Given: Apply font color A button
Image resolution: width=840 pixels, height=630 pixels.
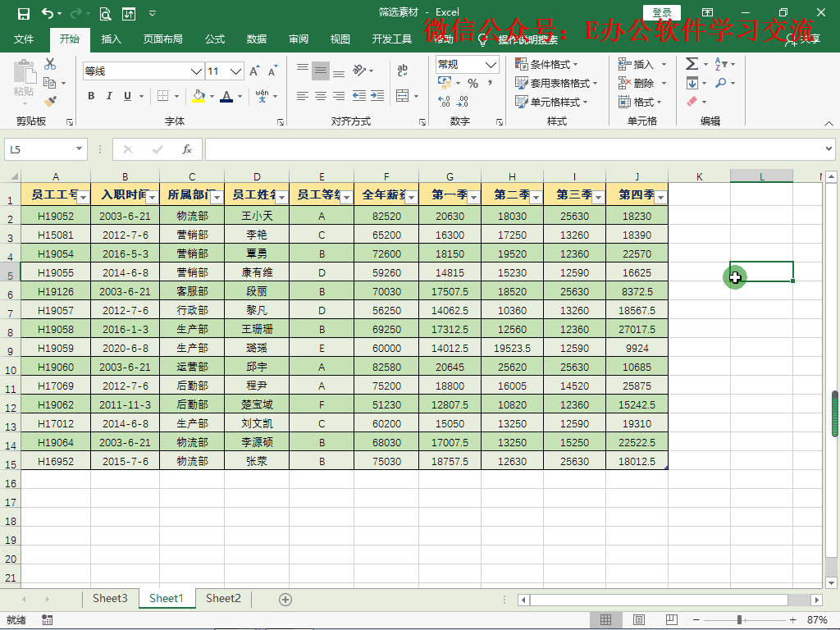Looking at the screenshot, I should [x=226, y=97].
